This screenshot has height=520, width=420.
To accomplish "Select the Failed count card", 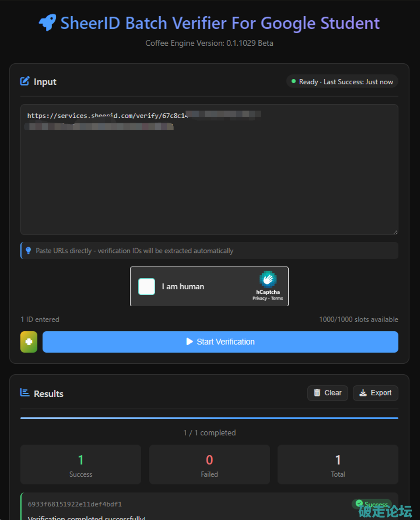I will pos(209,464).
